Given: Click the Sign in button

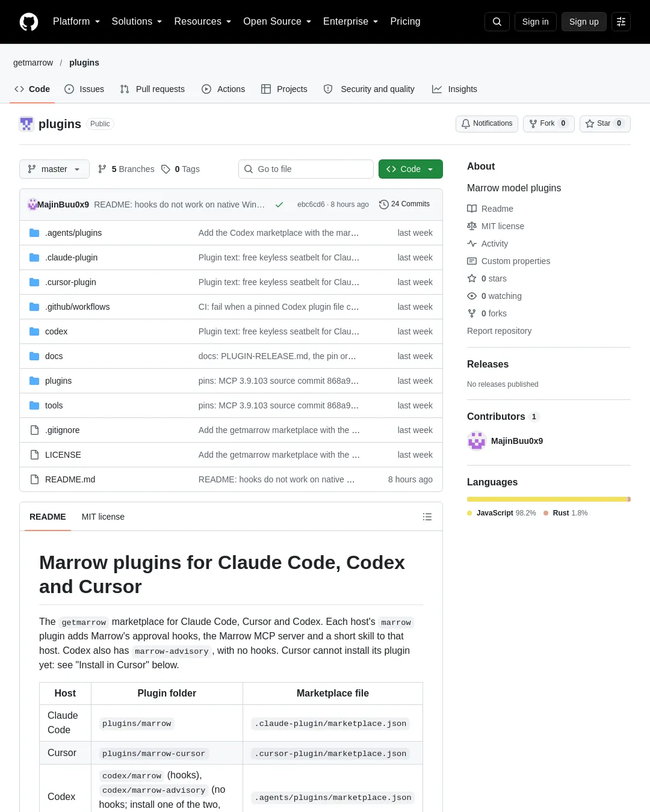Looking at the screenshot, I should click(536, 22).
